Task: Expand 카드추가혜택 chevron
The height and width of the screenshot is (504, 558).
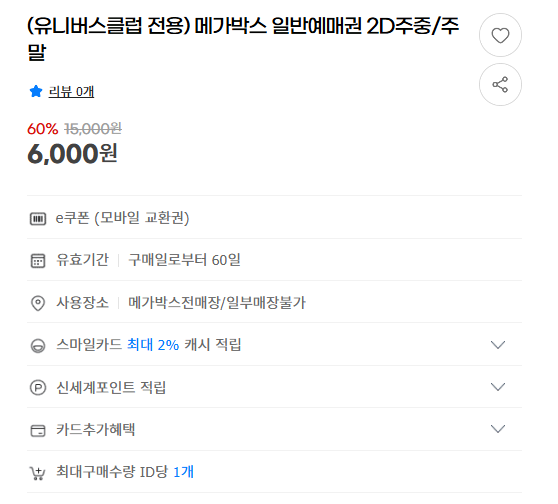Action: tap(498, 429)
